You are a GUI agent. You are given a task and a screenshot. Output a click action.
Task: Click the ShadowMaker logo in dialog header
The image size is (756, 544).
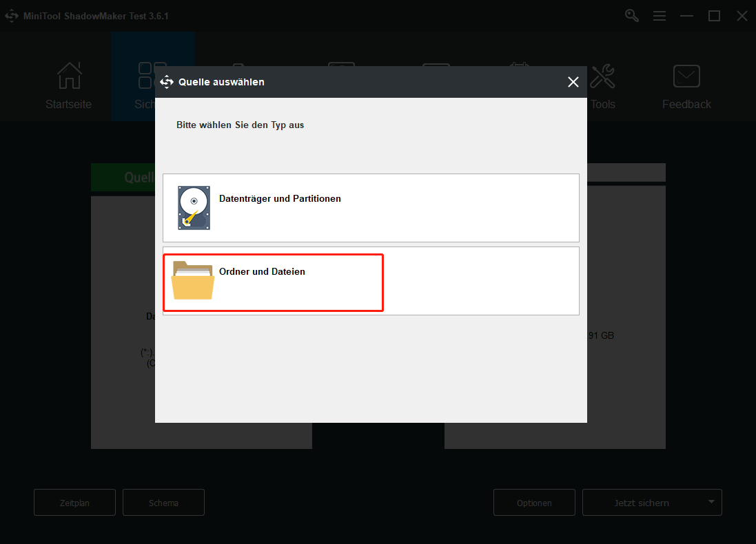pos(167,81)
